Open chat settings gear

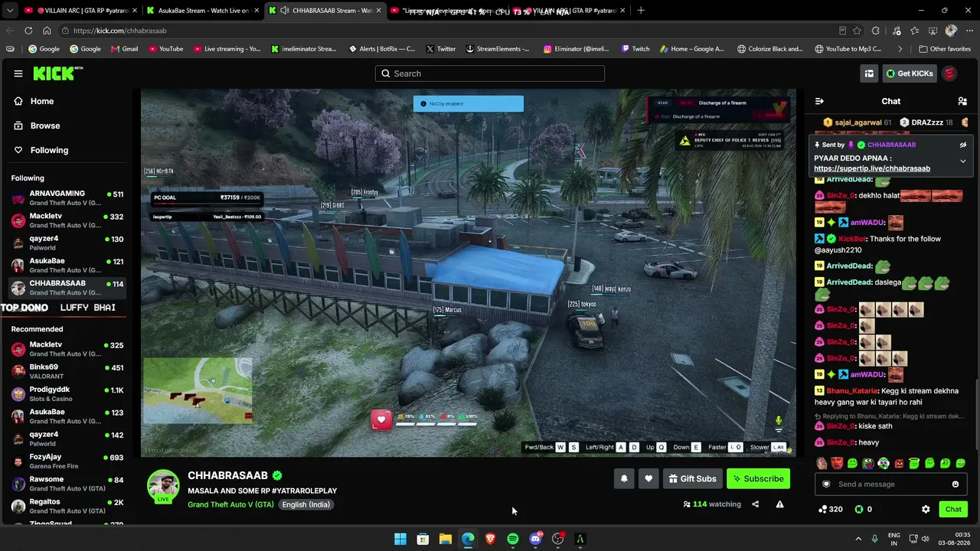[926, 509]
